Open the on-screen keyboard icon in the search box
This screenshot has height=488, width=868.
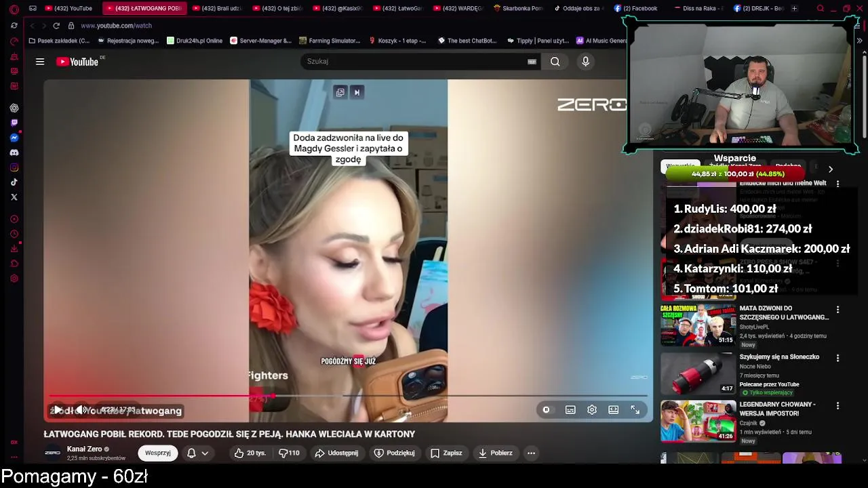pos(532,62)
